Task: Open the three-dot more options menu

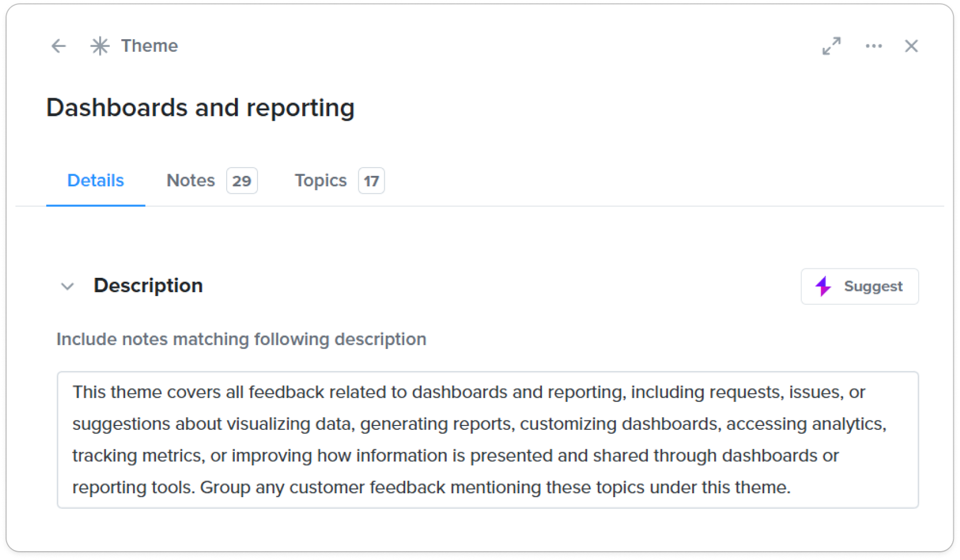Action: pyautogui.click(x=873, y=46)
